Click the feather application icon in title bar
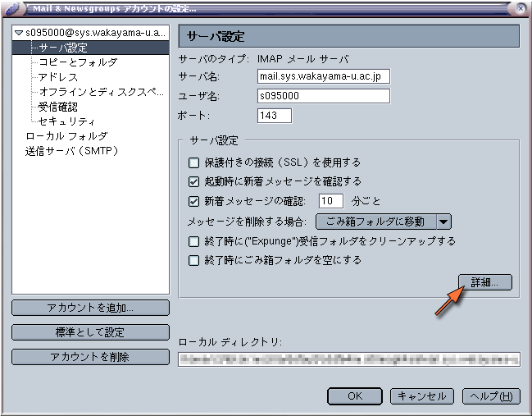The height and width of the screenshot is (416, 532). tap(14, 8)
